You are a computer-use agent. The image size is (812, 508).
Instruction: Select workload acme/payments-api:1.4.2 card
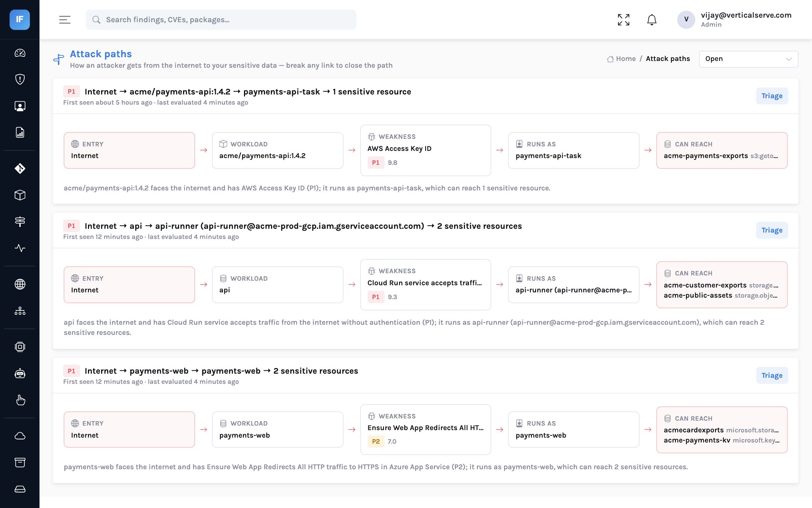click(277, 150)
